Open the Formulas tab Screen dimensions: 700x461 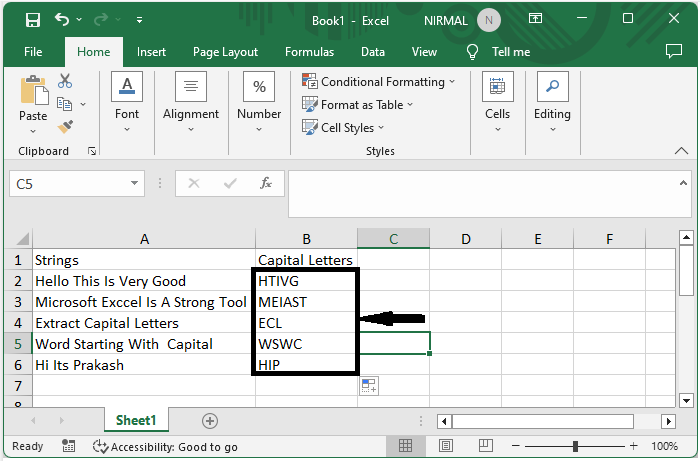click(x=309, y=52)
